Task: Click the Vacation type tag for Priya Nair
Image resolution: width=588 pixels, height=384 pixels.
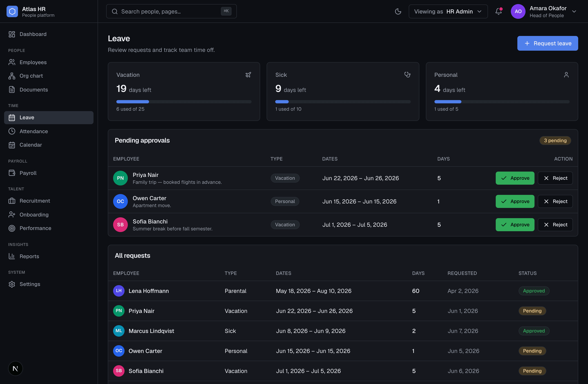Action: tap(285, 178)
